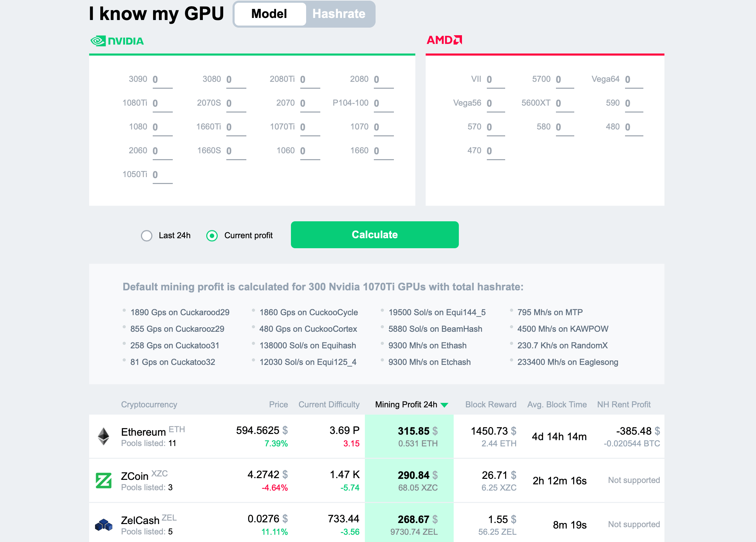Click the ZCoin cryptocurrency icon
Image resolution: width=756 pixels, height=542 pixels.
click(x=100, y=480)
